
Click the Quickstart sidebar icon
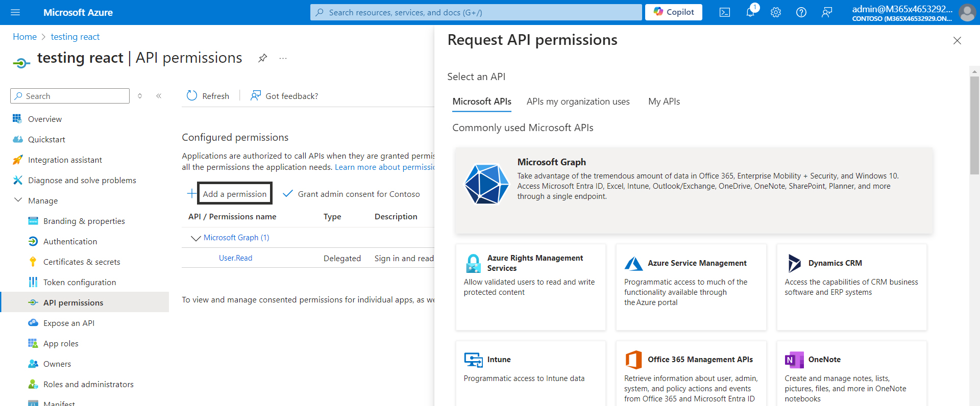[17, 139]
